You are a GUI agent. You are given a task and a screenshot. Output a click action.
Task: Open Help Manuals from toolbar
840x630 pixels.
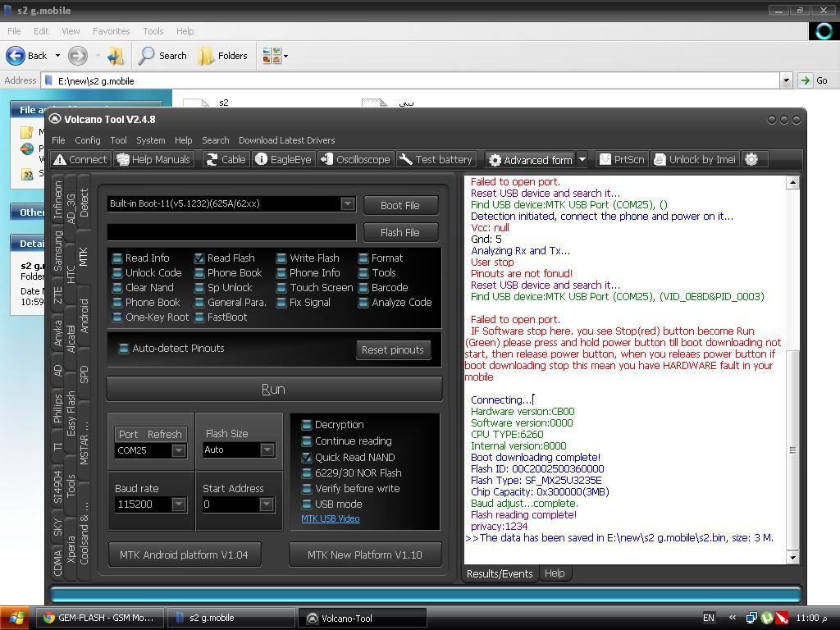tap(153, 160)
